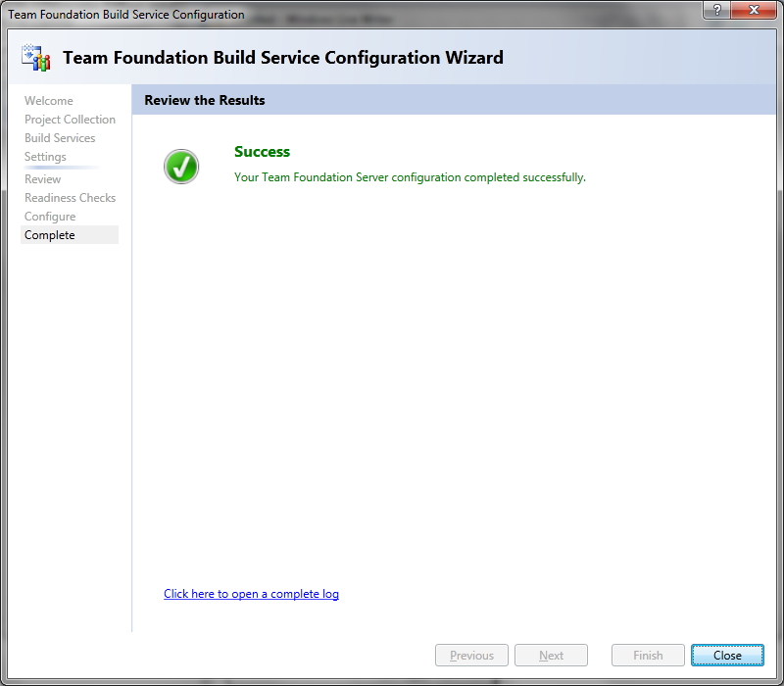Select the Review step
Viewport: 784px width, 686px height.
coord(42,179)
